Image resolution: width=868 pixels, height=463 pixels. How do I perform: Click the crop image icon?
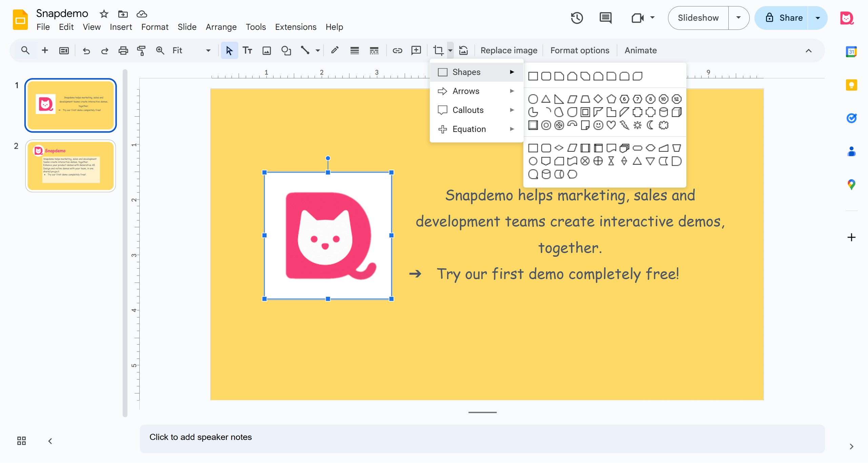pyautogui.click(x=438, y=51)
